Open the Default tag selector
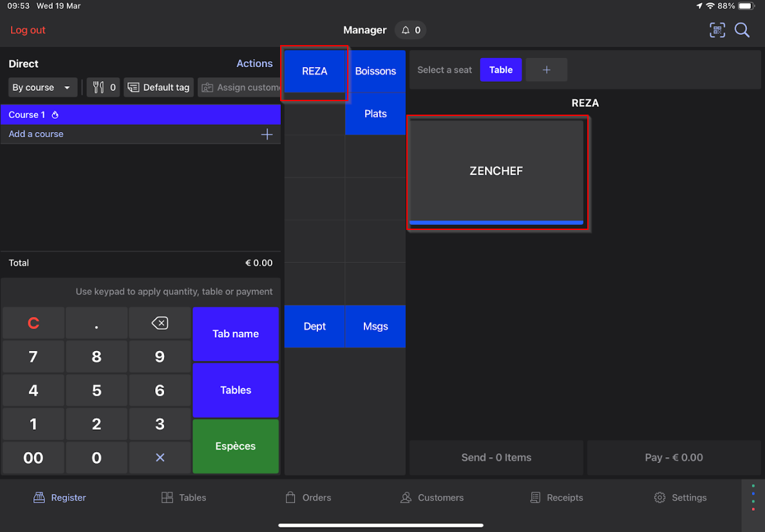The height and width of the screenshot is (532, 765). [x=158, y=88]
